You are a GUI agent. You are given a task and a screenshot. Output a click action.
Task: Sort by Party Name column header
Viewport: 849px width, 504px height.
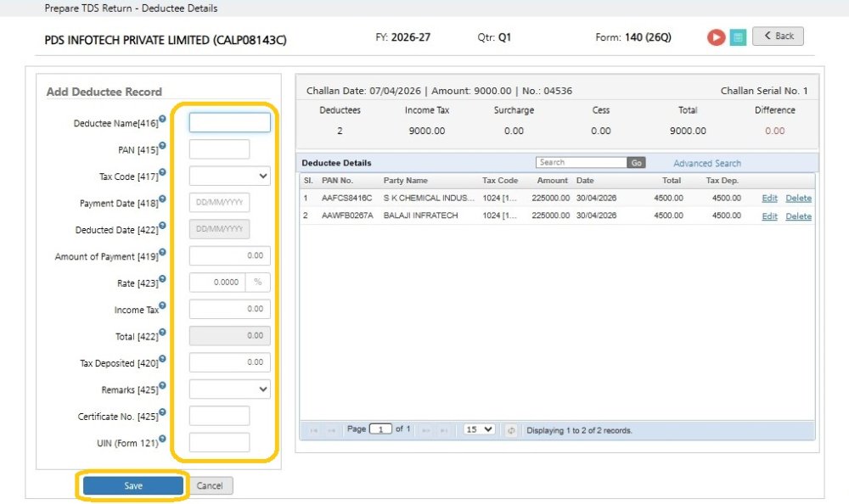click(x=406, y=180)
